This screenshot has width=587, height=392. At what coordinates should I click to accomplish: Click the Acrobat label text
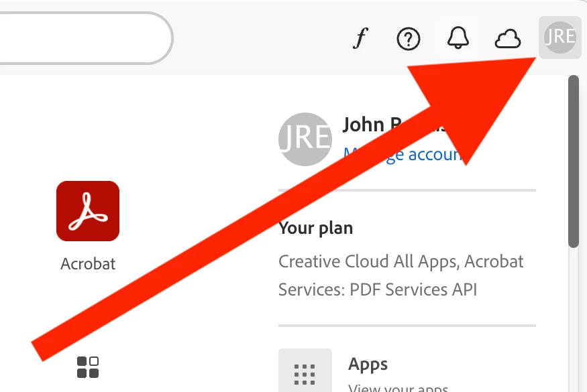click(88, 264)
